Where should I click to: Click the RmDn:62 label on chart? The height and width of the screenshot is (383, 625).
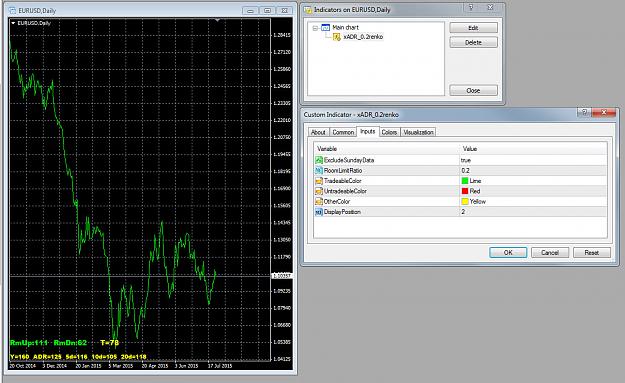[x=70, y=343]
